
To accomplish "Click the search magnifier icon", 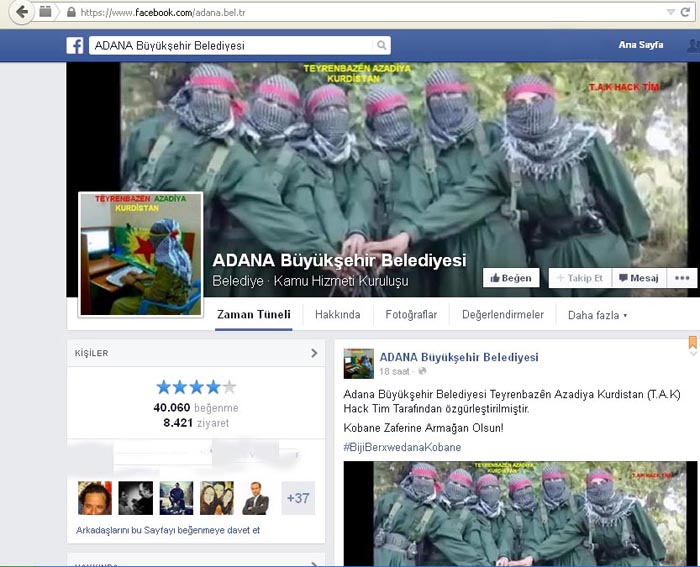I will (x=382, y=45).
